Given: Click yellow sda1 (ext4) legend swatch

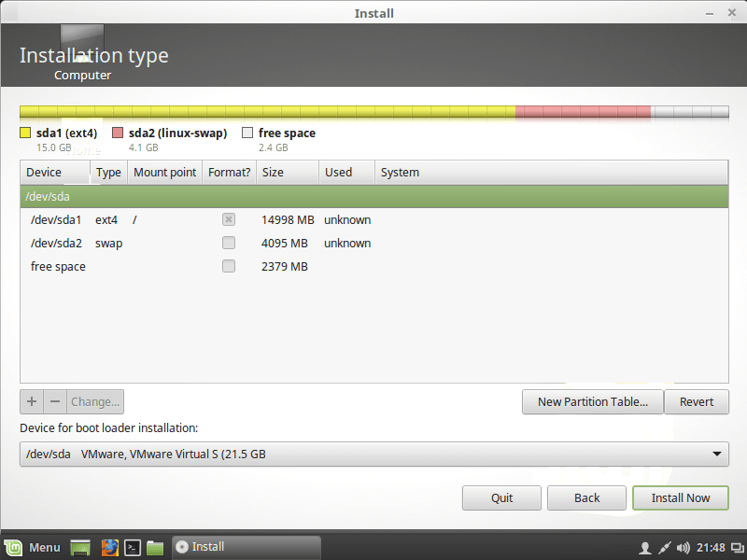Looking at the screenshot, I should click(25, 133).
